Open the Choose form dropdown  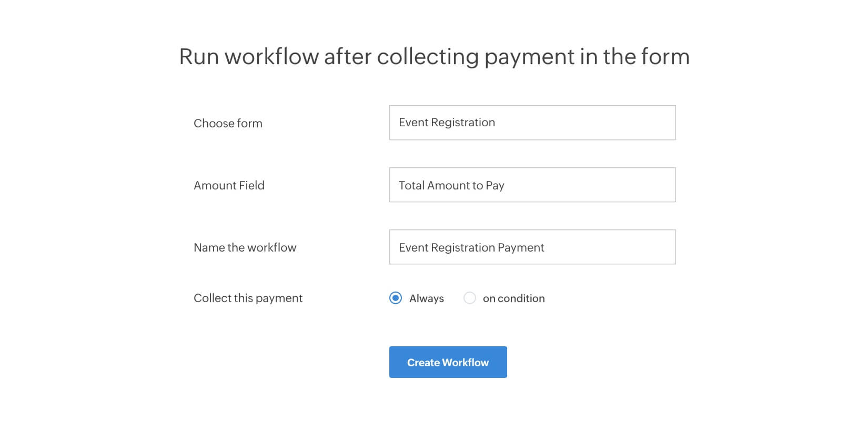pos(532,123)
